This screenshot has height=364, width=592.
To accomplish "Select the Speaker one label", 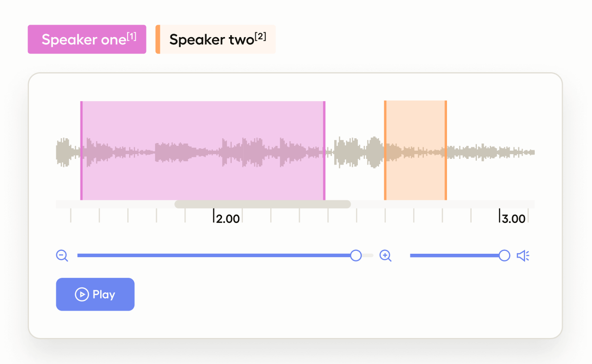I will (x=87, y=39).
